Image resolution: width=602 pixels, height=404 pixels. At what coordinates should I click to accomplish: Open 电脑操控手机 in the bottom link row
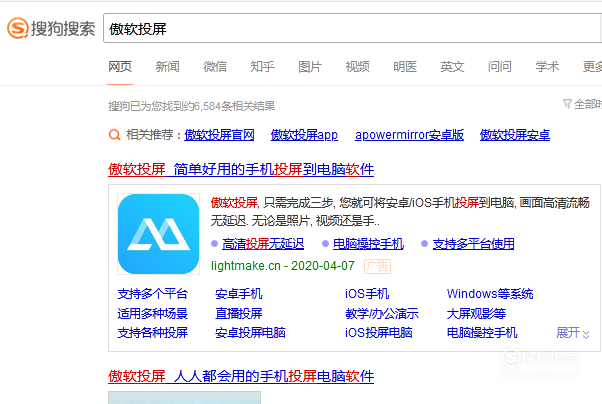click(482, 333)
